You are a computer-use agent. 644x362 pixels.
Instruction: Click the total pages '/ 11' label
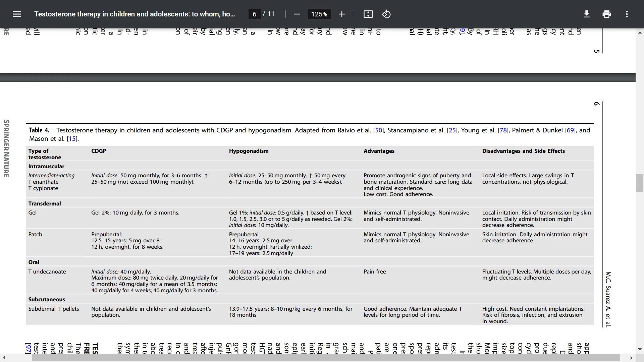269,14
